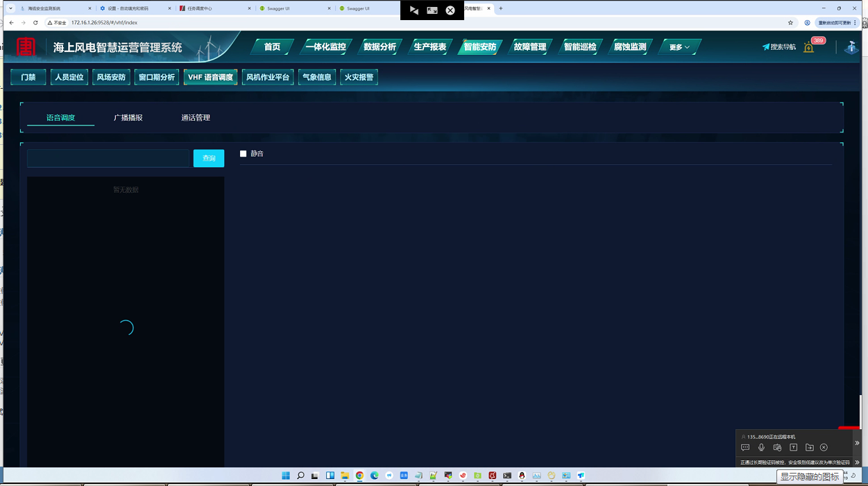
Task: Open Chrome from the Windows taskbar
Action: pyautogui.click(x=359, y=476)
